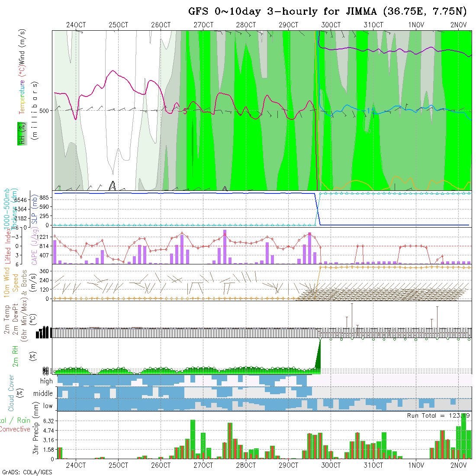Select the high cloud cover row label
The height and width of the screenshot is (476, 476).
coord(46,381)
